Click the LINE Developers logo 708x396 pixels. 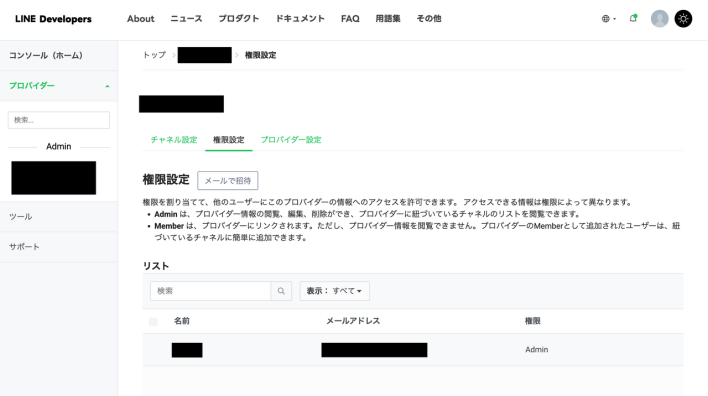53,19
